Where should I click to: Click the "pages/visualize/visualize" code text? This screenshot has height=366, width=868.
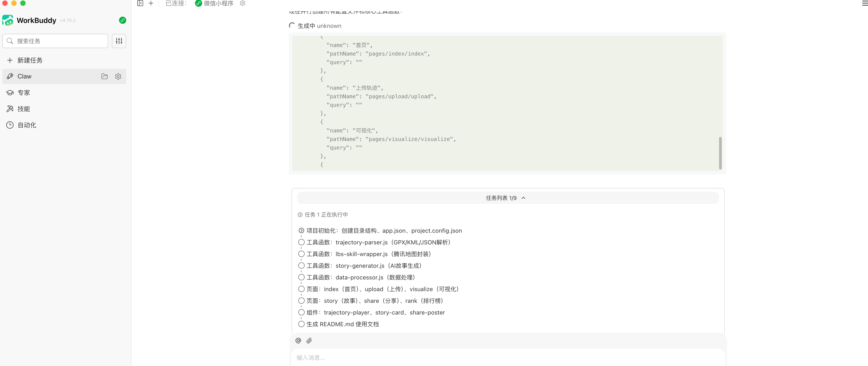(x=409, y=139)
